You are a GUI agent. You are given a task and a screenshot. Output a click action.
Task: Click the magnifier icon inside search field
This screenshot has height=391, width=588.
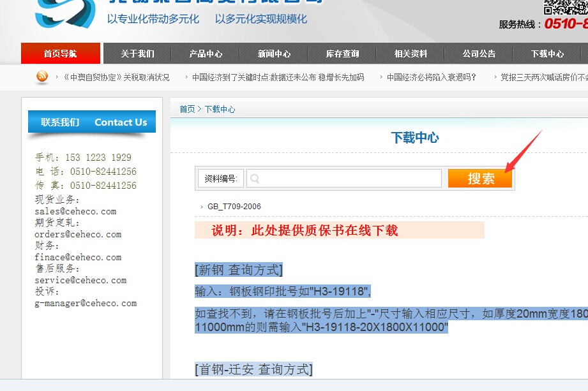(255, 179)
